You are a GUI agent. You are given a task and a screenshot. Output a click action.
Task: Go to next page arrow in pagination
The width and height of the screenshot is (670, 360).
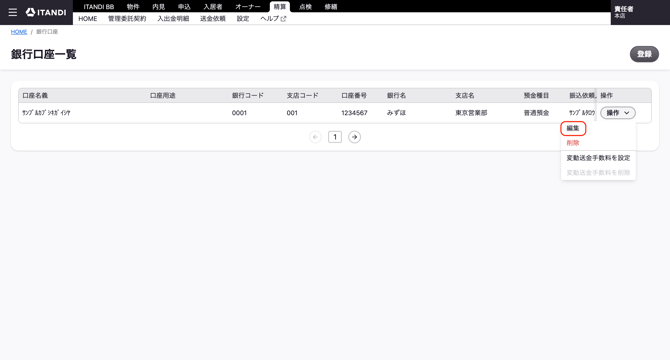pyautogui.click(x=354, y=137)
